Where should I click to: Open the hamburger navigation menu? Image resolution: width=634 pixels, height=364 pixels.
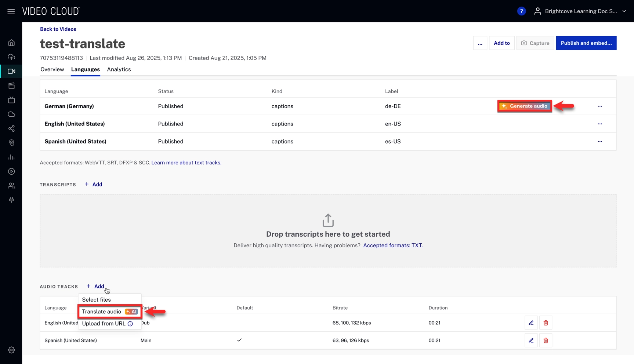(x=11, y=11)
